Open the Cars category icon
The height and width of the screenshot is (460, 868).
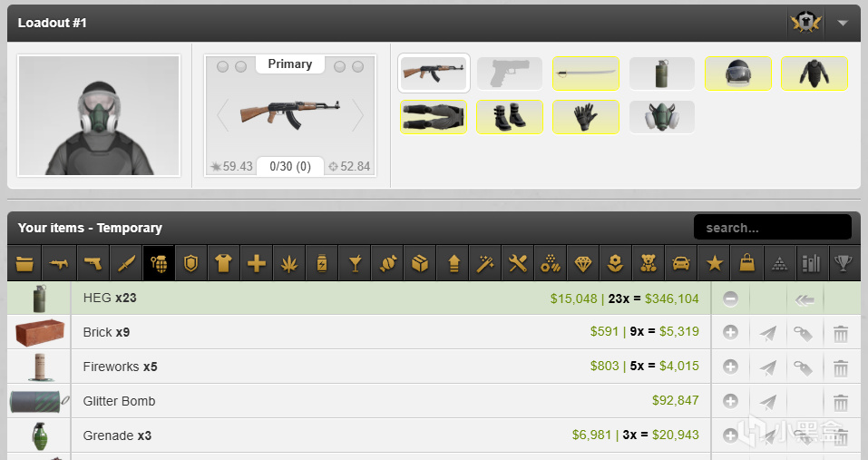click(x=681, y=263)
